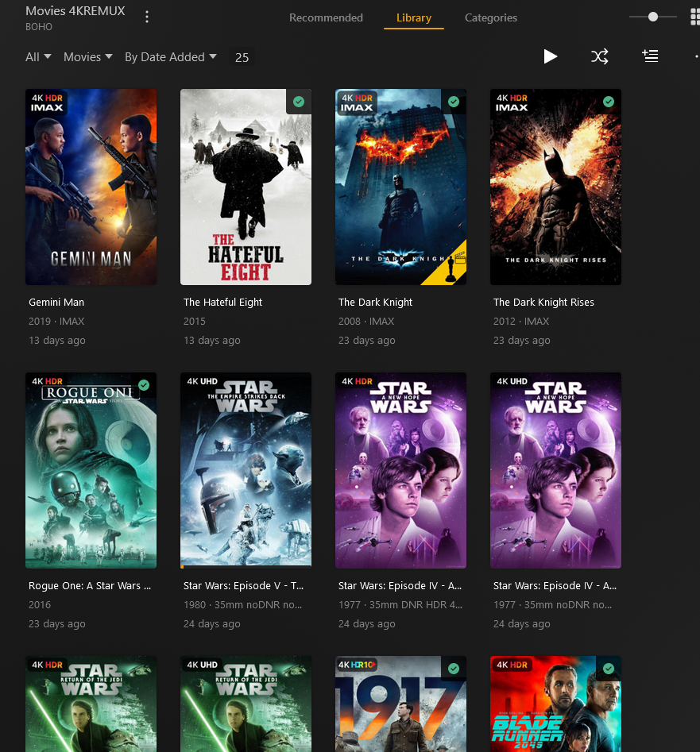This screenshot has height=752, width=700.
Task: Toggle watched checkmark on Blade Runner 2049
Action: [x=609, y=669]
